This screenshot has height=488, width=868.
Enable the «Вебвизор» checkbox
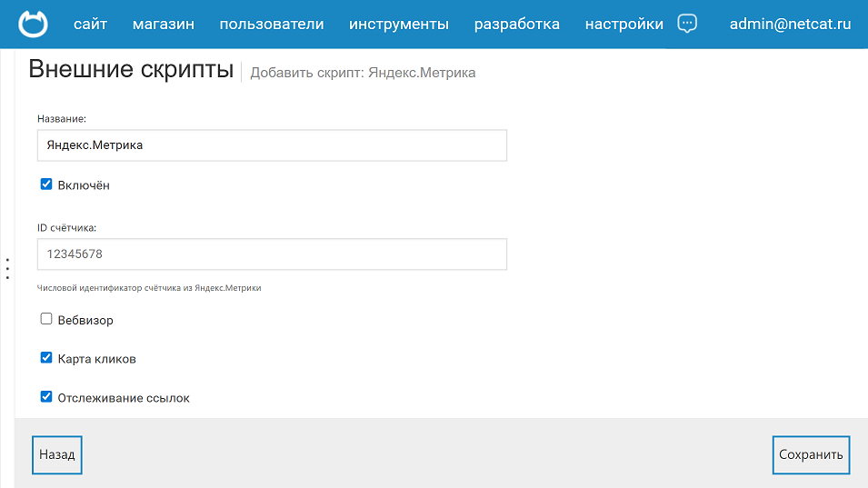46,319
